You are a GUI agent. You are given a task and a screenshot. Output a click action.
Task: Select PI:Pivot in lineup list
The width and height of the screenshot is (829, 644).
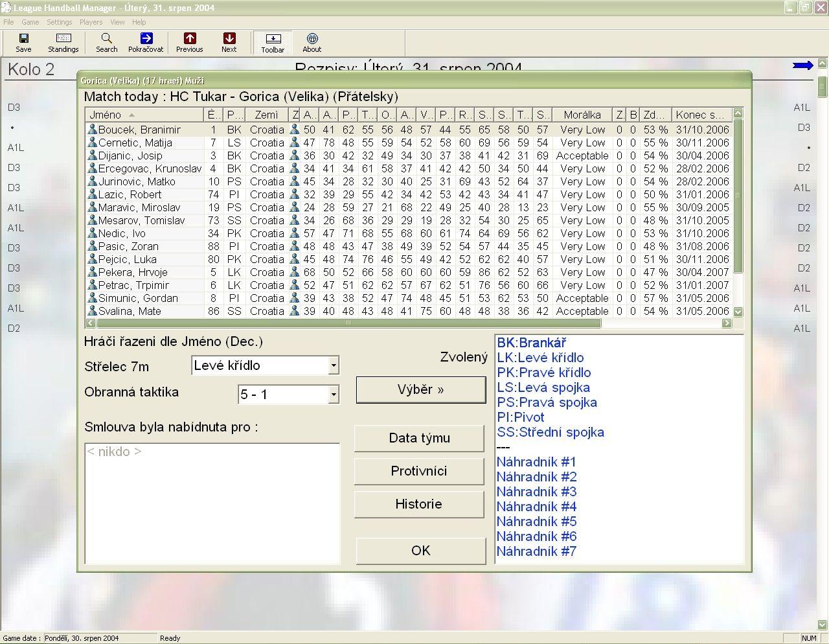(521, 417)
